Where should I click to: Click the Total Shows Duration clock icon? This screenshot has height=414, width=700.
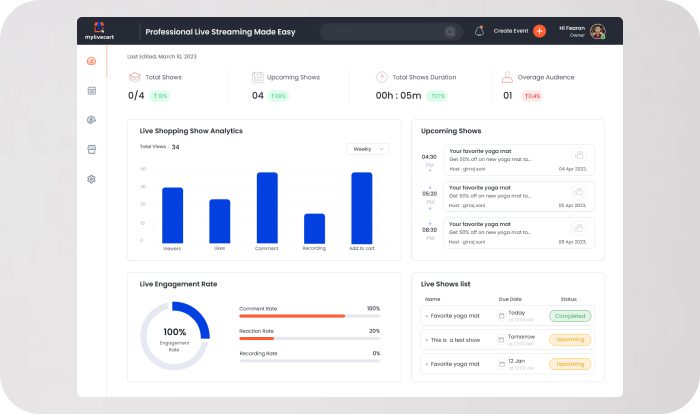point(381,77)
